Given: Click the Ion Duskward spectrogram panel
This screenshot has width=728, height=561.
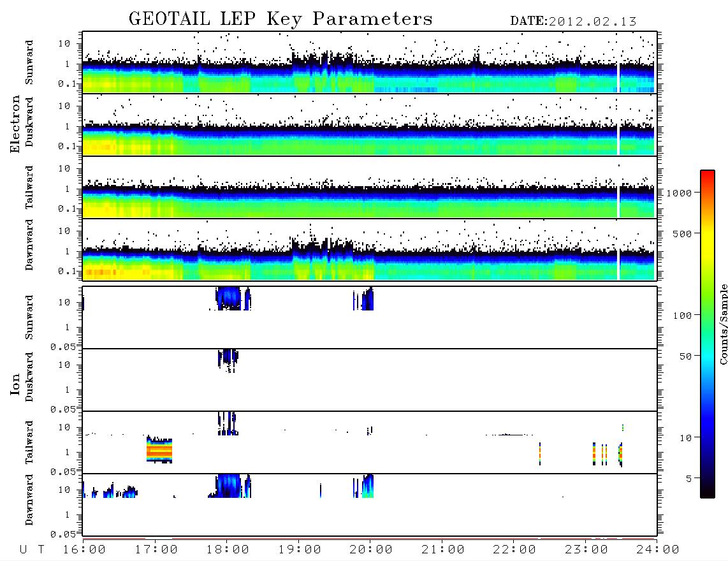Looking at the screenshot, I should (x=370, y=380).
